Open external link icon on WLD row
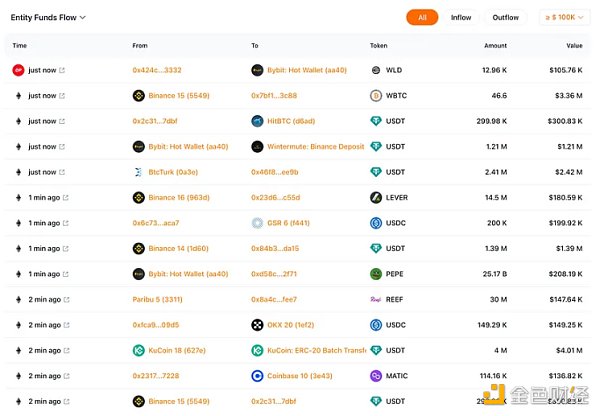 [x=62, y=70]
